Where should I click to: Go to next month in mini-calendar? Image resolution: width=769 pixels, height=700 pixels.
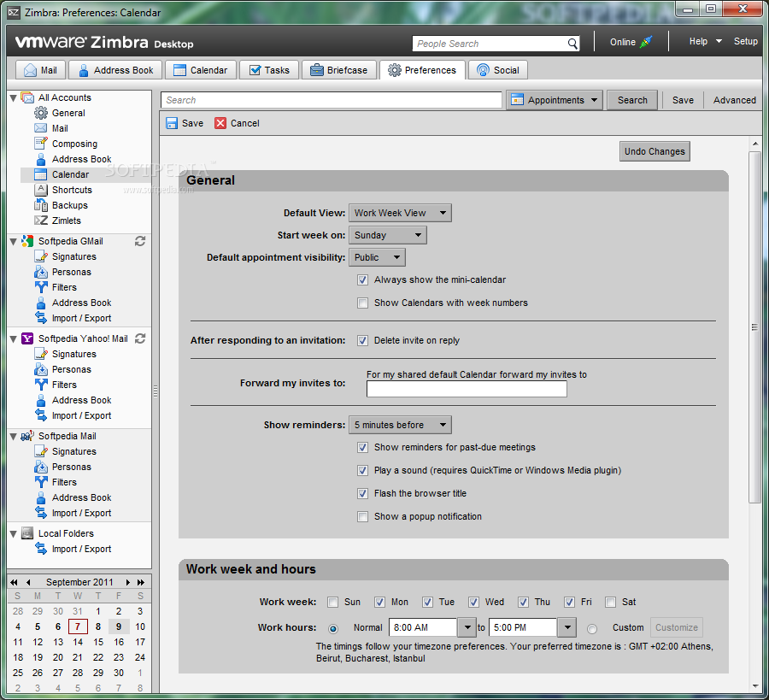pos(128,582)
